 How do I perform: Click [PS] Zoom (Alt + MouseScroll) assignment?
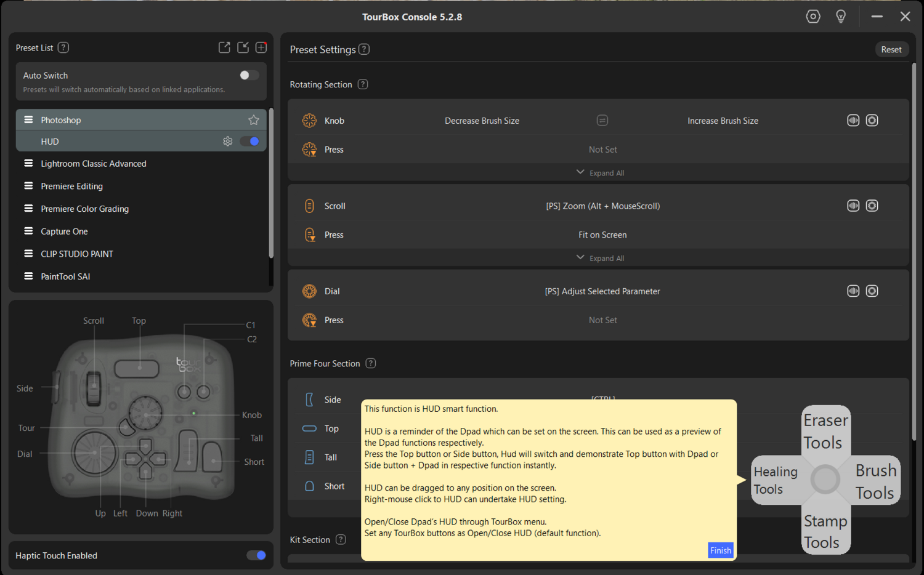(602, 206)
